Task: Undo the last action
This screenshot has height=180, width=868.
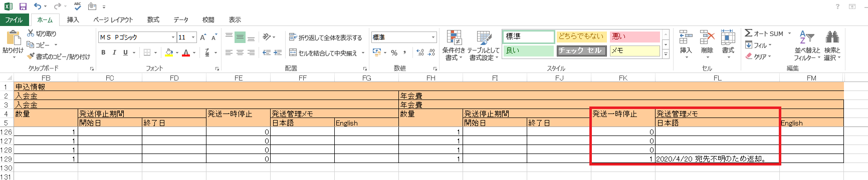Action: click(x=38, y=6)
